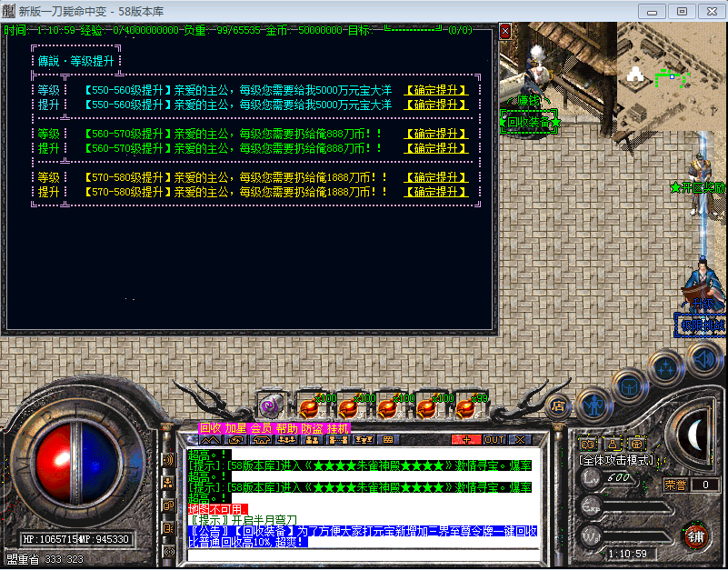Open the 店 shop round button
Image resolution: width=728 pixels, height=570 pixels.
click(558, 406)
